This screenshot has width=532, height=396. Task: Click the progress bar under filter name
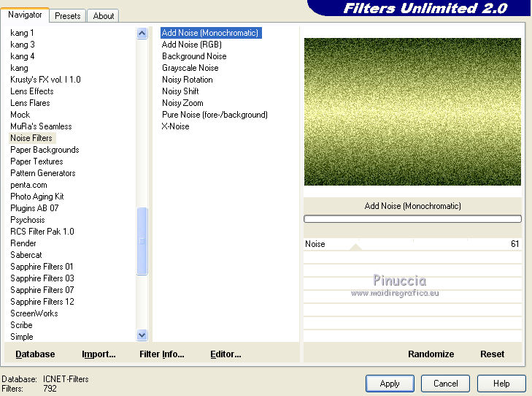[412, 219]
